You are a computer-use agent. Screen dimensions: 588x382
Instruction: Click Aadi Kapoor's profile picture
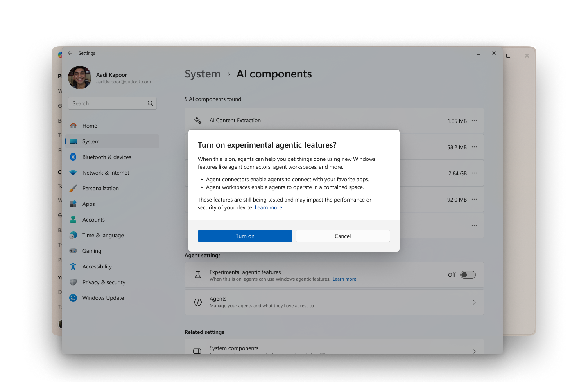point(80,77)
